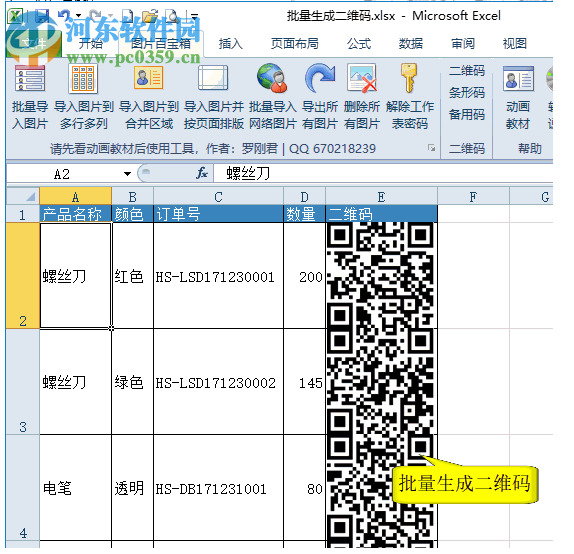Image resolution: width=574 pixels, height=554 pixels.
Task: Click header cell 订单号
Action: 218,214
